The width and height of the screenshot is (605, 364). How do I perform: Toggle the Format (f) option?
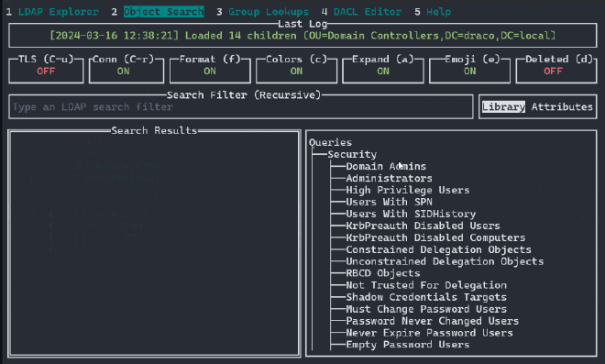point(210,69)
